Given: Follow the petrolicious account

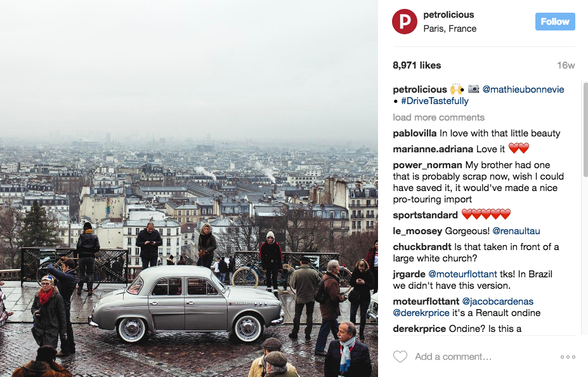Looking at the screenshot, I should coord(555,22).
